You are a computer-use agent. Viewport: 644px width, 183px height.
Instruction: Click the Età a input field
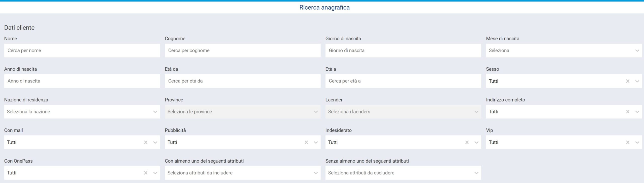tap(403, 81)
